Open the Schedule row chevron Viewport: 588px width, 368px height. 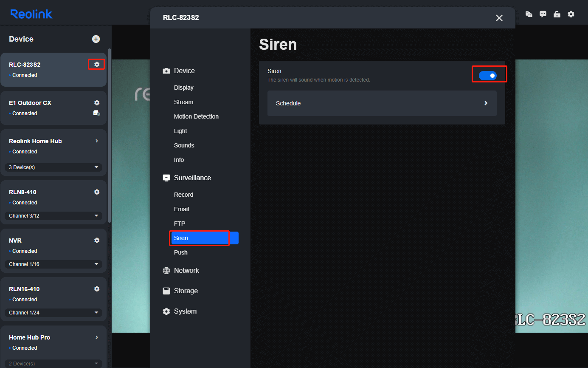click(x=486, y=103)
